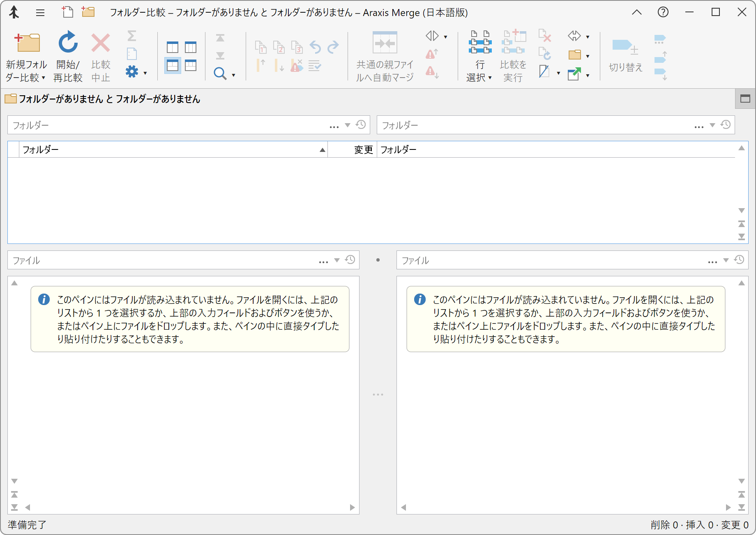Click the green arrow export icon
The height and width of the screenshot is (535, 756).
tap(574, 74)
